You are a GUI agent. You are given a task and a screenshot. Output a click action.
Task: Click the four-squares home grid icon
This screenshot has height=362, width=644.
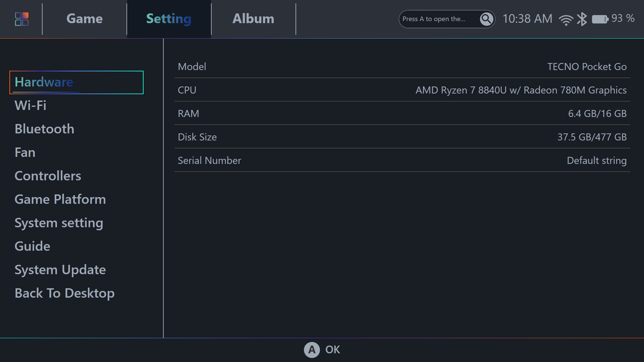pyautogui.click(x=22, y=19)
